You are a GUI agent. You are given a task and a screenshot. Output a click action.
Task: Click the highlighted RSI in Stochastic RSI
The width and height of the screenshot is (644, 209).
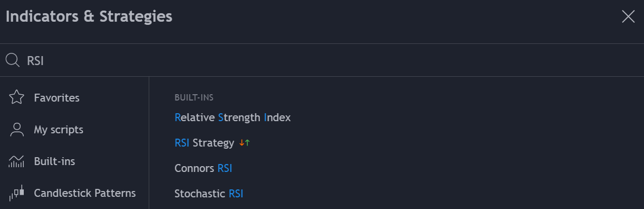click(x=236, y=194)
